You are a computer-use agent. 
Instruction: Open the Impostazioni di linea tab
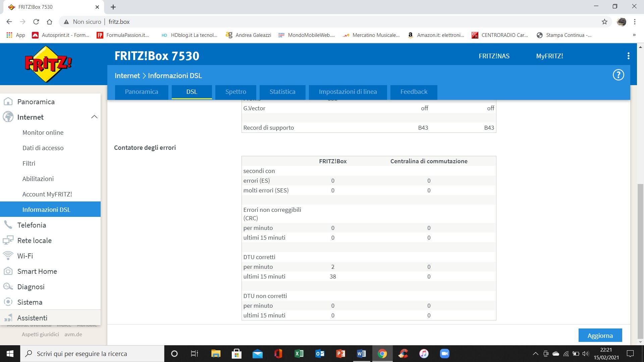[x=348, y=92]
